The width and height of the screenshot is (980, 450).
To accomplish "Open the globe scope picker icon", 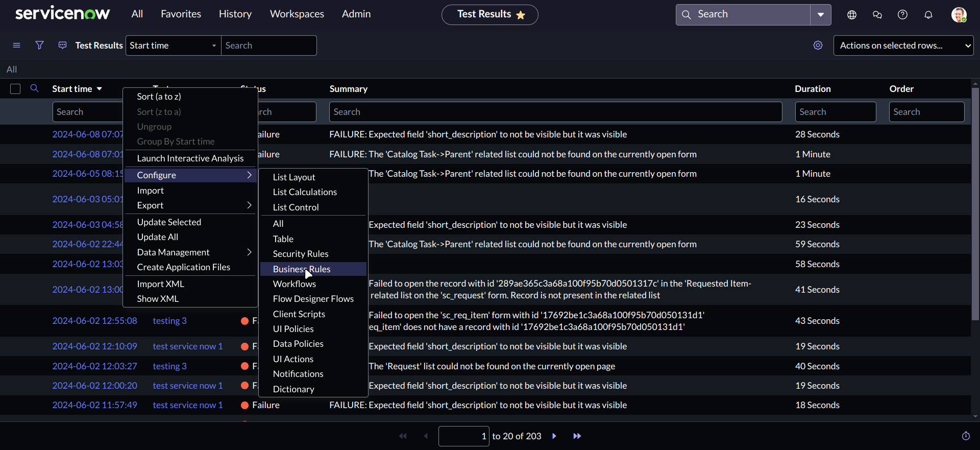I will coord(851,15).
